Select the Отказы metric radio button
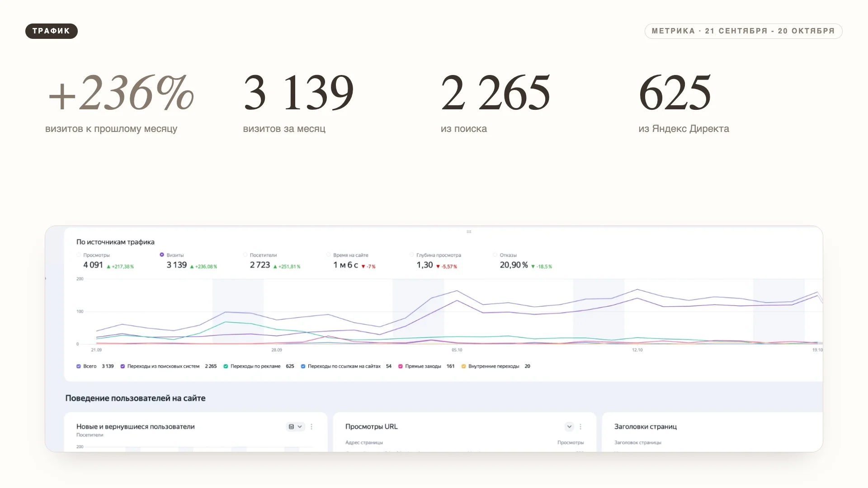Image resolution: width=868 pixels, height=488 pixels. click(495, 255)
